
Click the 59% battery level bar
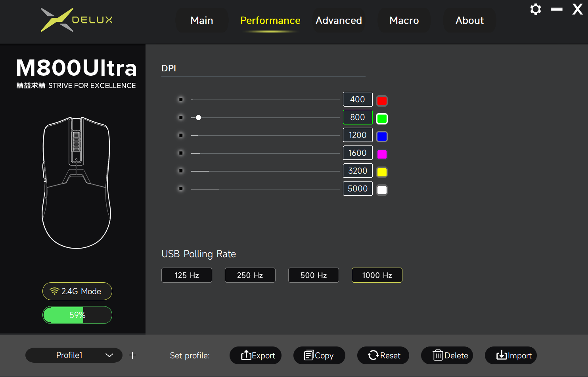click(x=77, y=315)
